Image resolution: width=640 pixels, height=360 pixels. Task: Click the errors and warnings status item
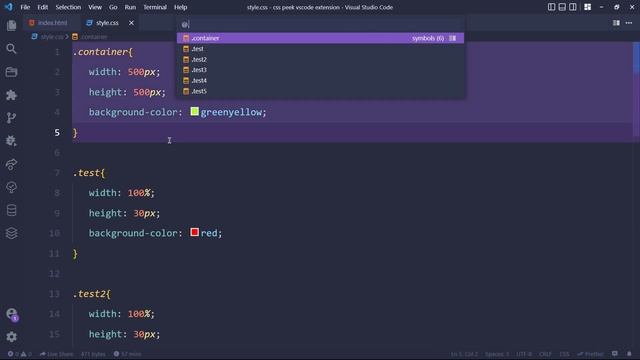[x=19, y=354]
